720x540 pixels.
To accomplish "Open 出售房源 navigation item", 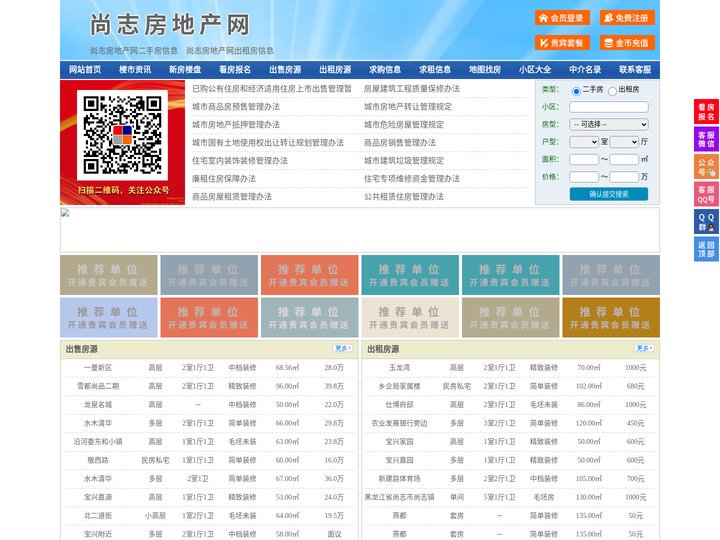I will (x=285, y=69).
